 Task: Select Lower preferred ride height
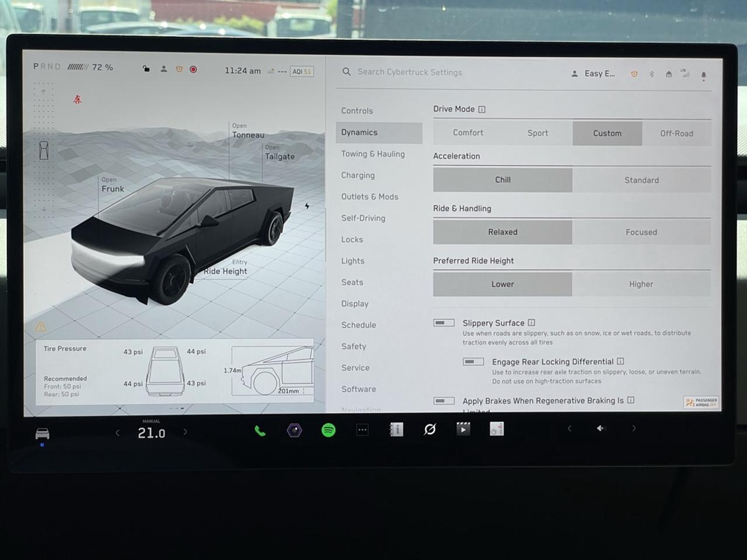pyautogui.click(x=502, y=284)
